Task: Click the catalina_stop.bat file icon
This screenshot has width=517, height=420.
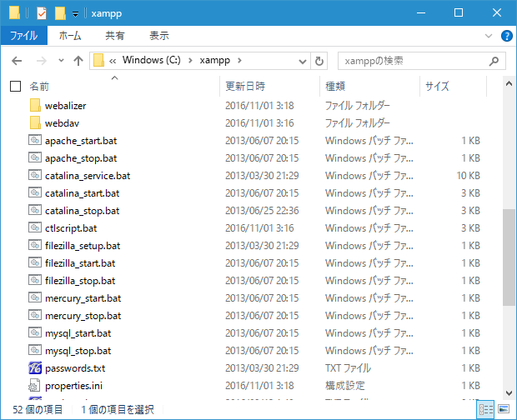Action: coord(35,210)
